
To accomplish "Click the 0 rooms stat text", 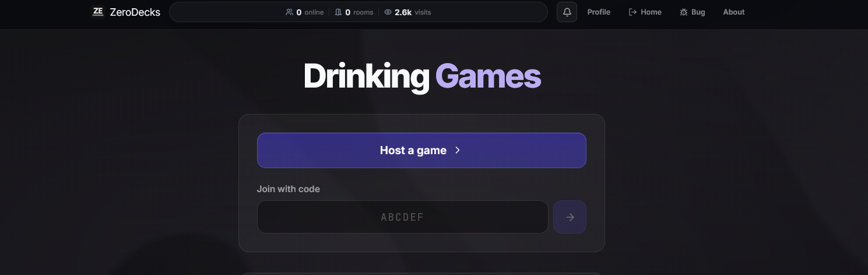I will pyautogui.click(x=359, y=12).
